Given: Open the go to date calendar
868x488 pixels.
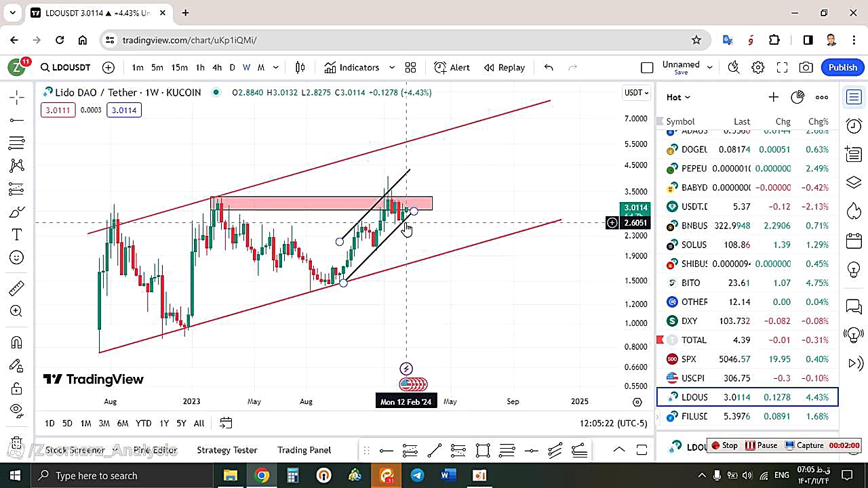Looking at the screenshot, I should tap(226, 423).
